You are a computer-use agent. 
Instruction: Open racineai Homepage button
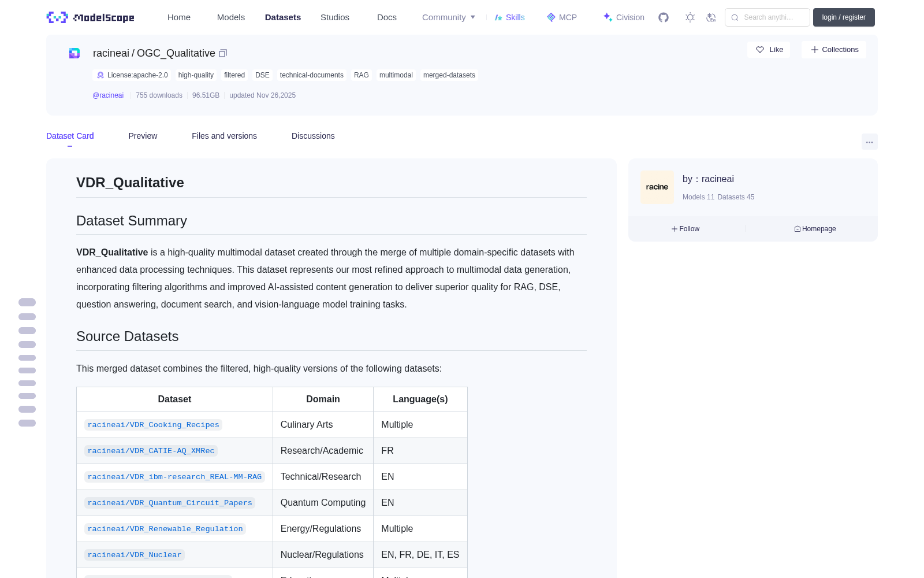(x=815, y=229)
